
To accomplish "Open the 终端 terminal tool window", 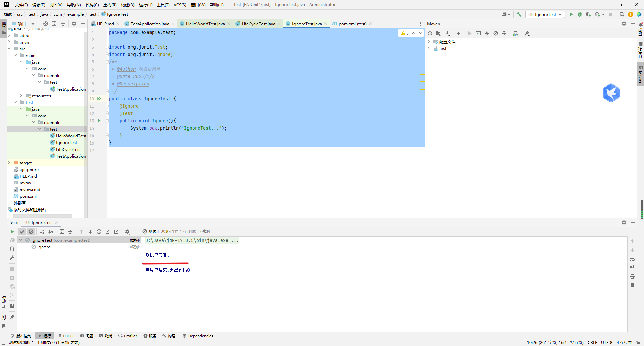I will click(x=106, y=336).
